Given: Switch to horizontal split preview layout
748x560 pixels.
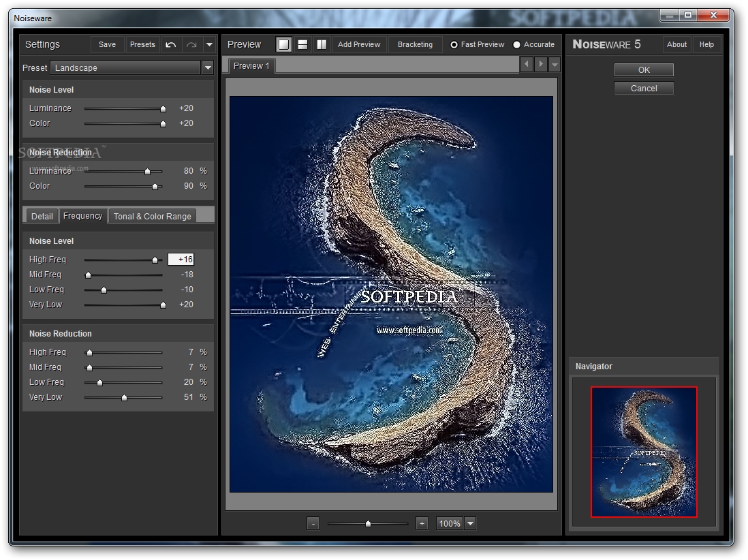Looking at the screenshot, I should (303, 45).
